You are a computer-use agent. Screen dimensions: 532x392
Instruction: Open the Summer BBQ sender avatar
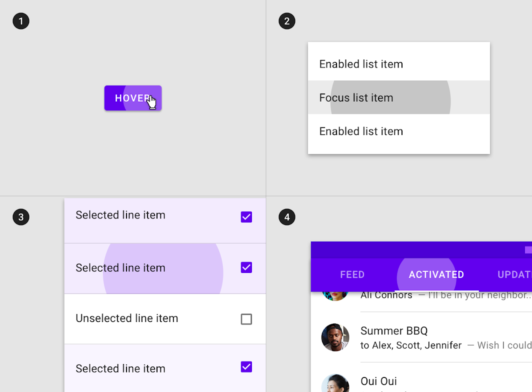335,337
